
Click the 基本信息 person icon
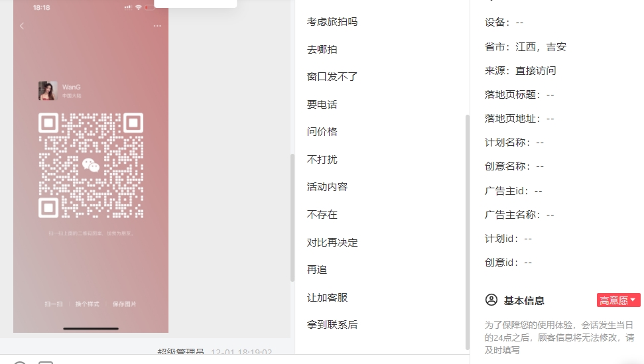click(491, 300)
